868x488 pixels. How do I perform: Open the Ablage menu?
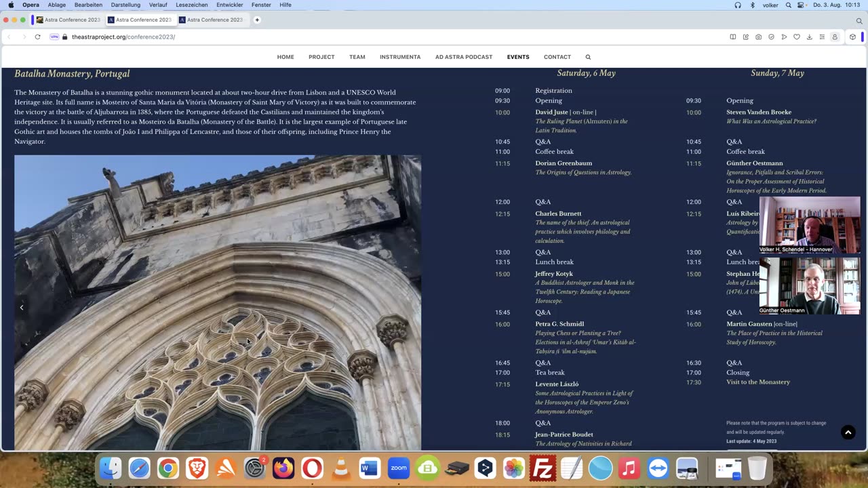[57, 5]
